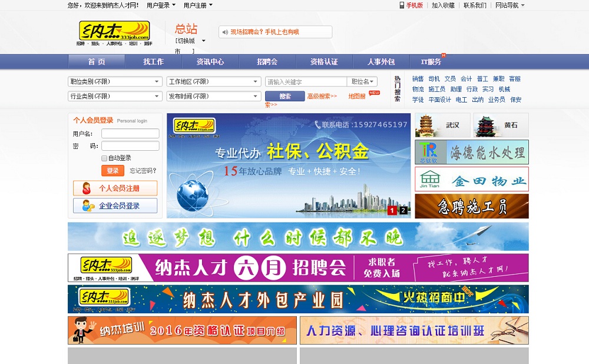Click the NEW badge next to 地图搜
589x364 pixels.
(374, 93)
